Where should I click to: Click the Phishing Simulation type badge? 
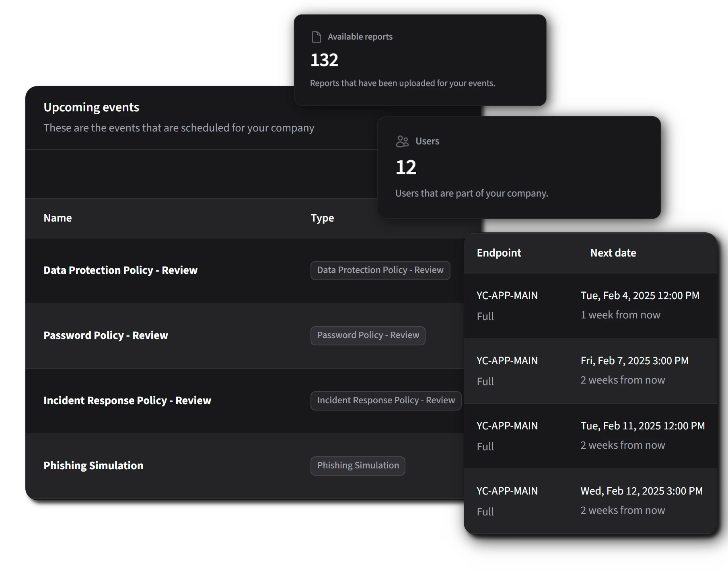358,466
